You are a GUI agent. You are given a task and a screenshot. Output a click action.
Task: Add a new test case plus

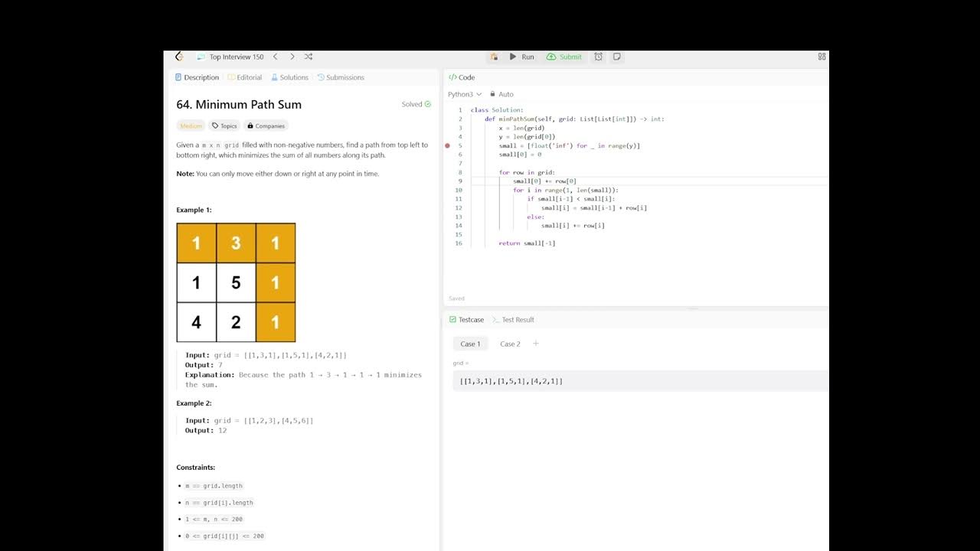(x=536, y=344)
